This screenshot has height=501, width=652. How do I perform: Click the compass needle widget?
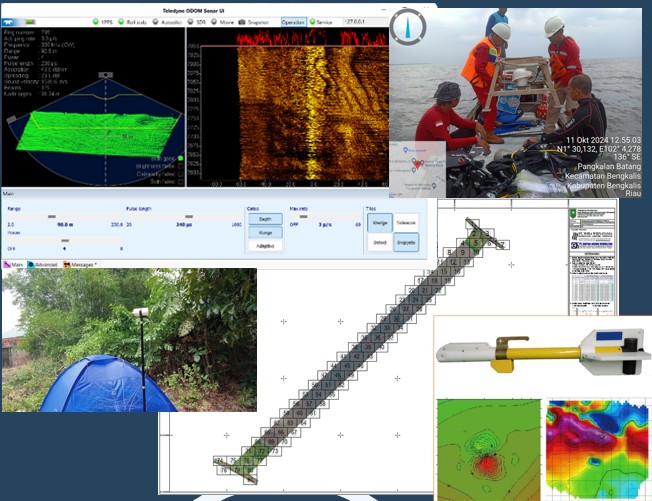(x=408, y=27)
